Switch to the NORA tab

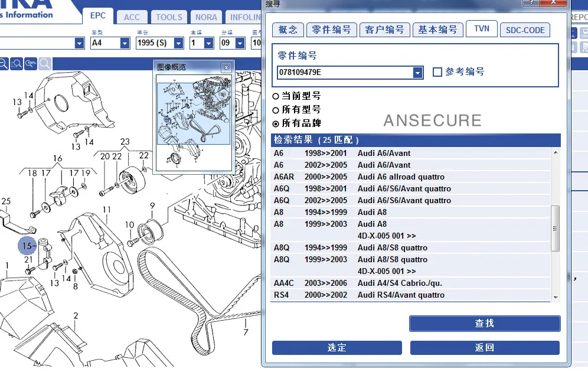pyautogui.click(x=206, y=17)
